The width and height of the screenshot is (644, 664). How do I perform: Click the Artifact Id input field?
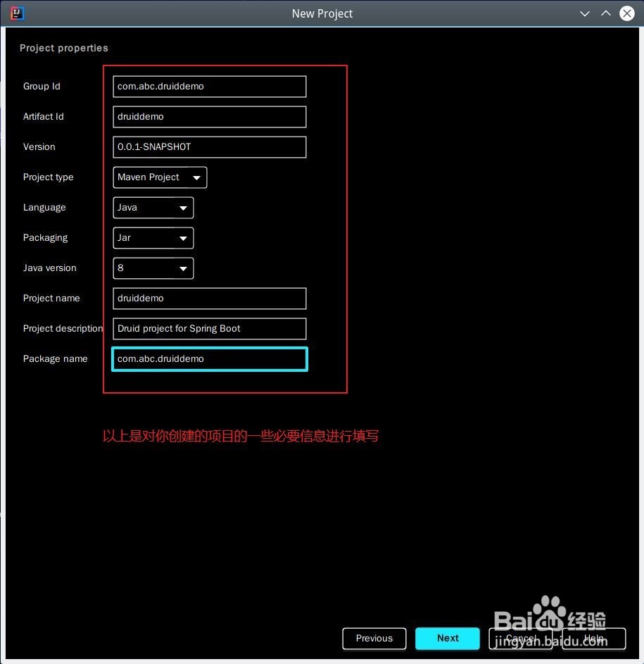click(x=210, y=116)
